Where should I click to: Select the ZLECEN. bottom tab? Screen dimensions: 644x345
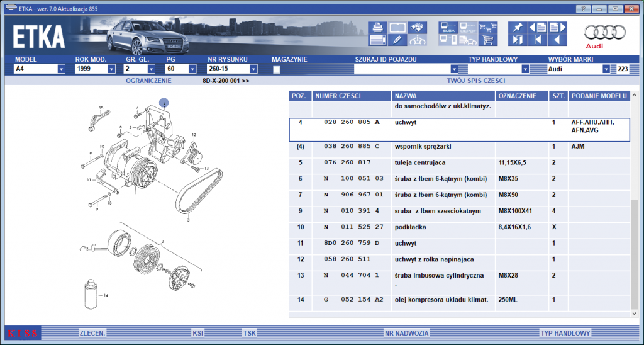[x=92, y=333]
